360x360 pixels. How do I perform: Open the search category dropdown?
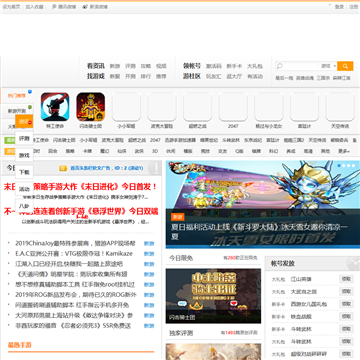coord(328,66)
